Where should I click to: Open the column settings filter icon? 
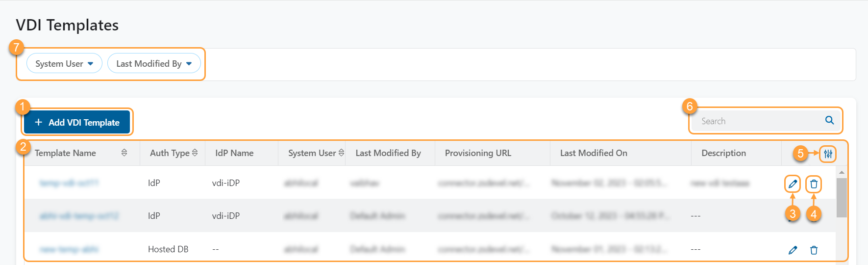[x=828, y=154]
